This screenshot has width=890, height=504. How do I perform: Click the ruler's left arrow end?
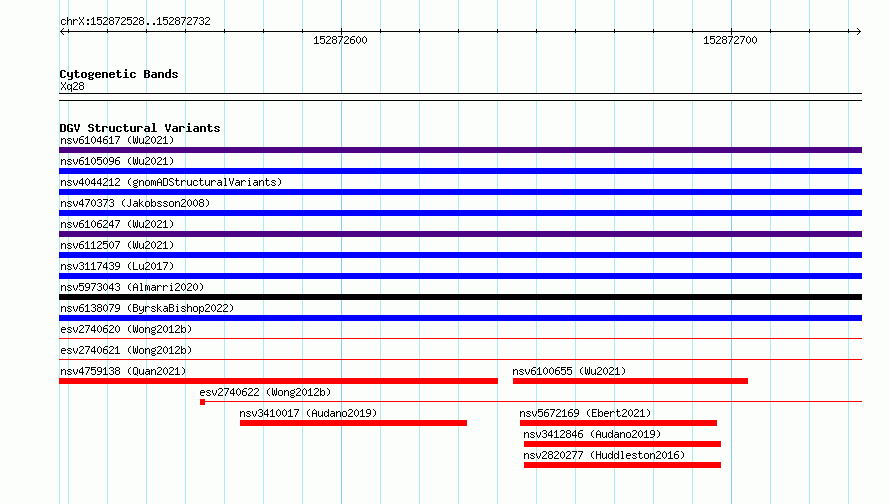[x=63, y=31]
